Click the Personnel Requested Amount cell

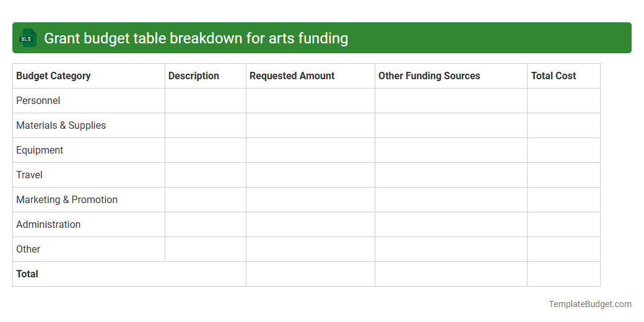(x=310, y=100)
